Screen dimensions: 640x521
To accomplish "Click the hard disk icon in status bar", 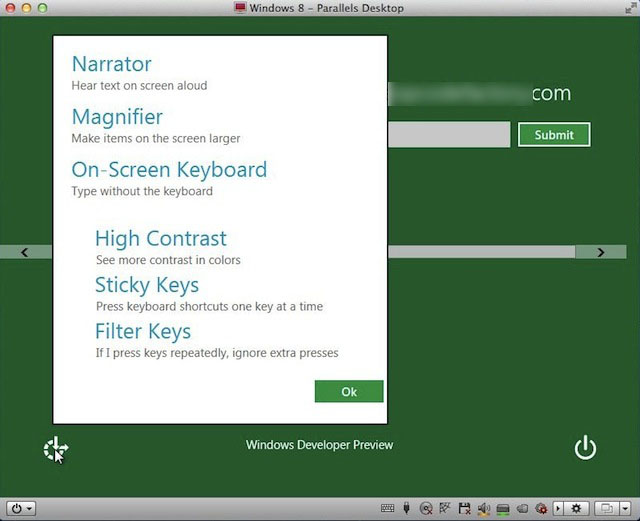I will pyautogui.click(x=502, y=509).
